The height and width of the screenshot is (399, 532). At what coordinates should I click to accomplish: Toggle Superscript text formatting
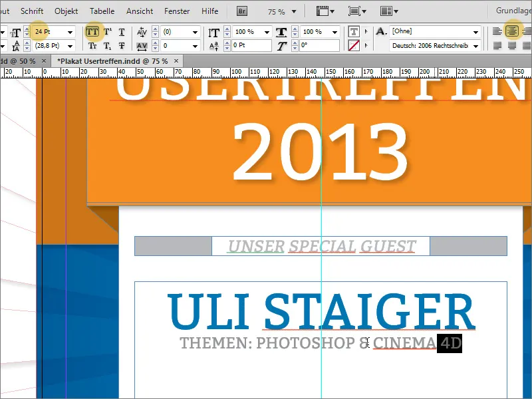point(108,32)
